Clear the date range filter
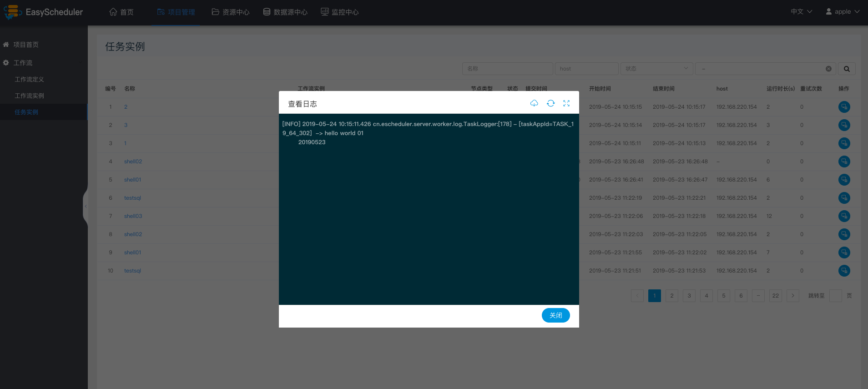This screenshot has width=868, height=389. click(x=828, y=69)
